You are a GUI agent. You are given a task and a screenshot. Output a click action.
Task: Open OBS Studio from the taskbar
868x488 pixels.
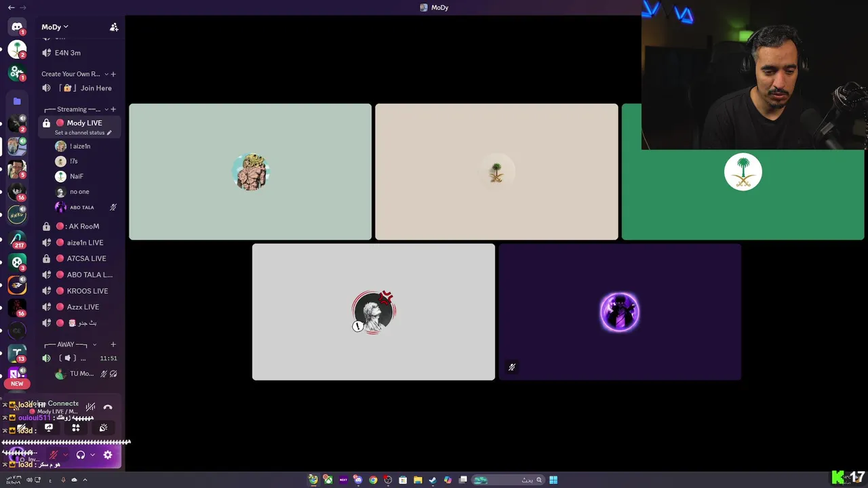point(388,480)
